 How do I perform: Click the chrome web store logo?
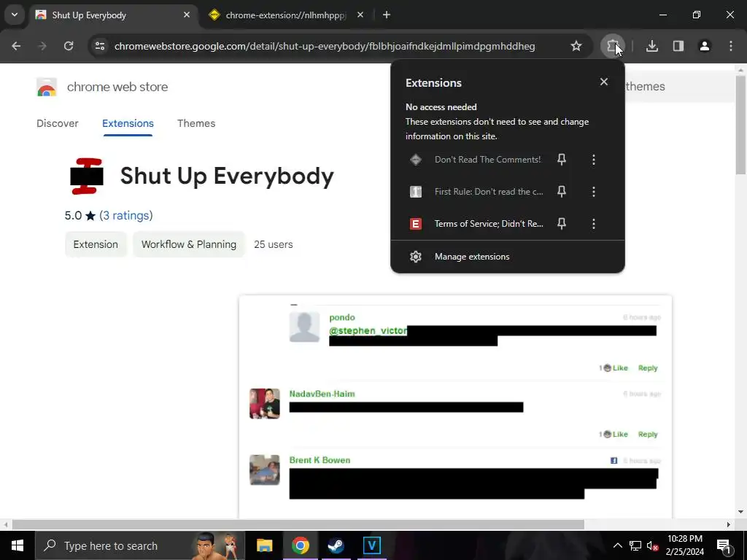[46, 87]
